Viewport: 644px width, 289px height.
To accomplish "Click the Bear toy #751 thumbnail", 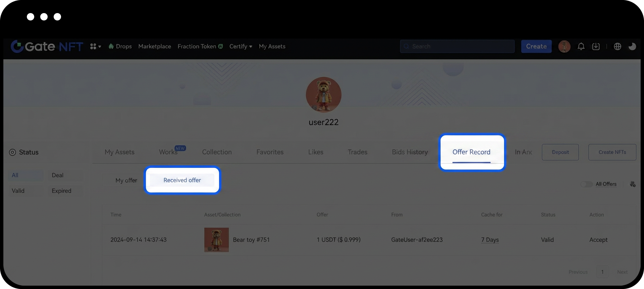I will 216,240.
